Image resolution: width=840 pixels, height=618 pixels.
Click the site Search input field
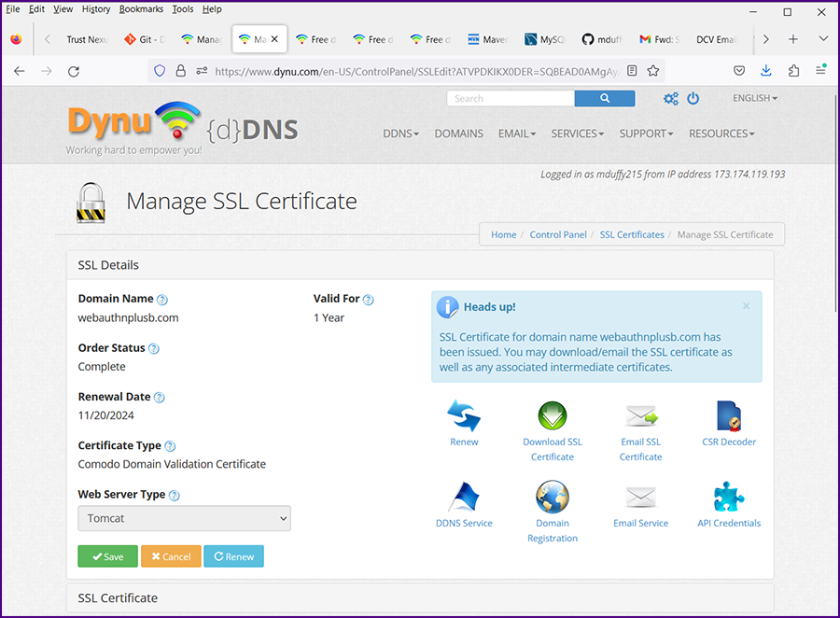click(511, 98)
